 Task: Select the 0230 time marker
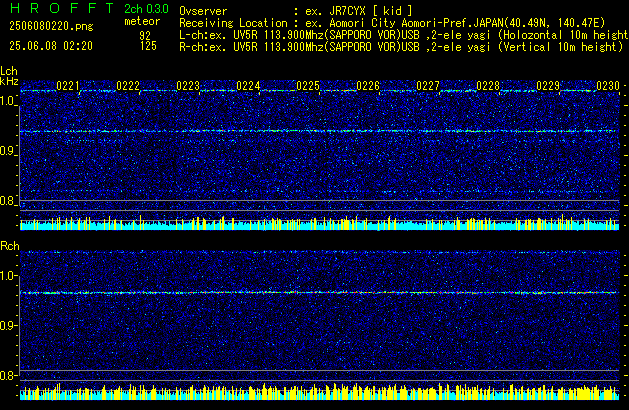click(x=608, y=86)
